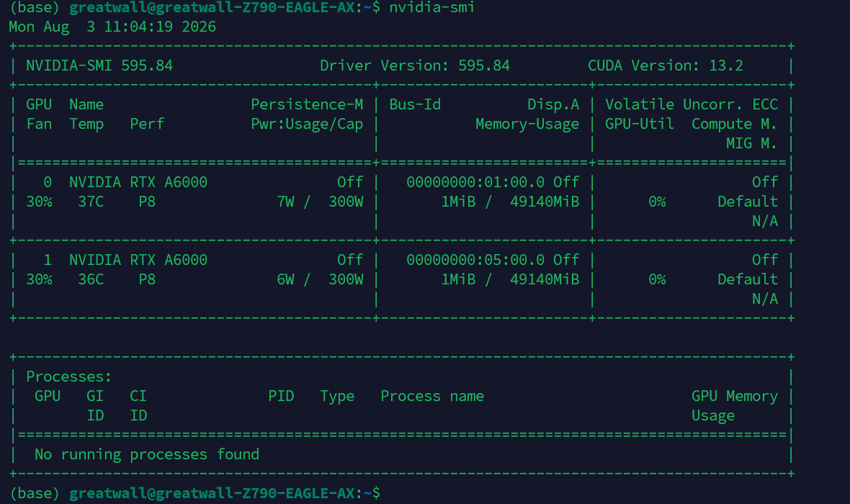Click 'Volatile Uncorr. ECC' header
Image resolution: width=850 pixels, height=504 pixels.
pos(692,104)
